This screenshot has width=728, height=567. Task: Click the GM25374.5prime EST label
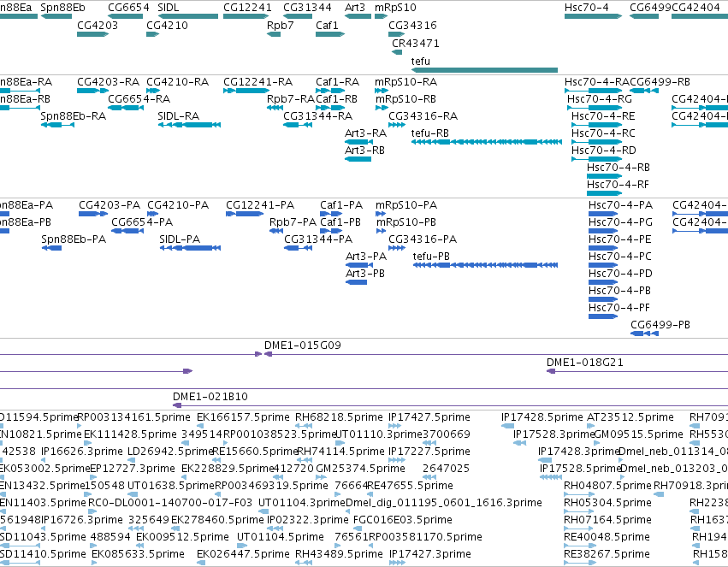point(360,469)
